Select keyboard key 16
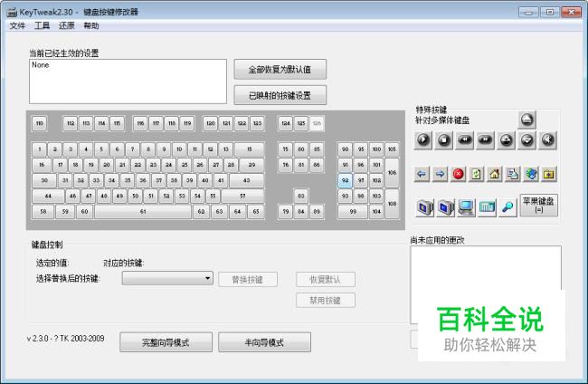Image resolution: width=588 pixels, height=384 pixels. tap(42, 165)
